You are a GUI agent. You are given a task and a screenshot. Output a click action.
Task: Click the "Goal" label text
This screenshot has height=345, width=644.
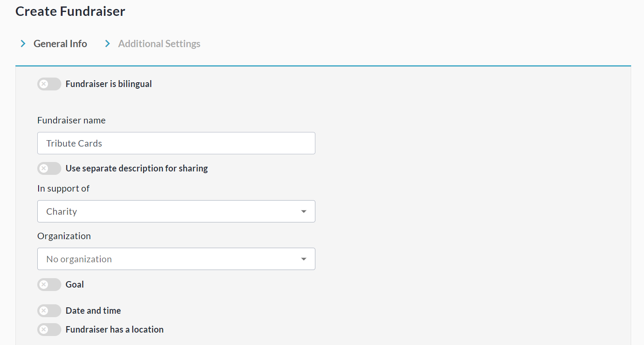tap(75, 285)
